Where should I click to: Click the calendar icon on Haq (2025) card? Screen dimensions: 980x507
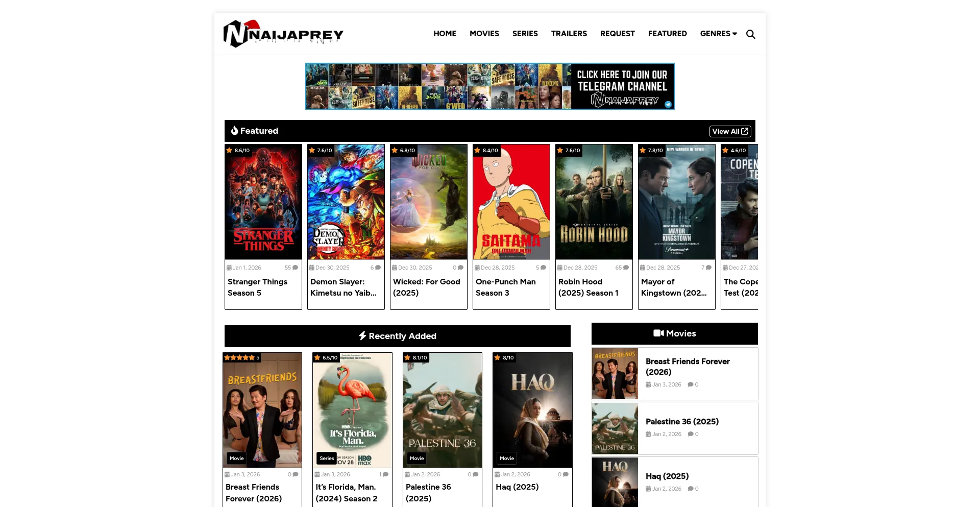point(497,474)
